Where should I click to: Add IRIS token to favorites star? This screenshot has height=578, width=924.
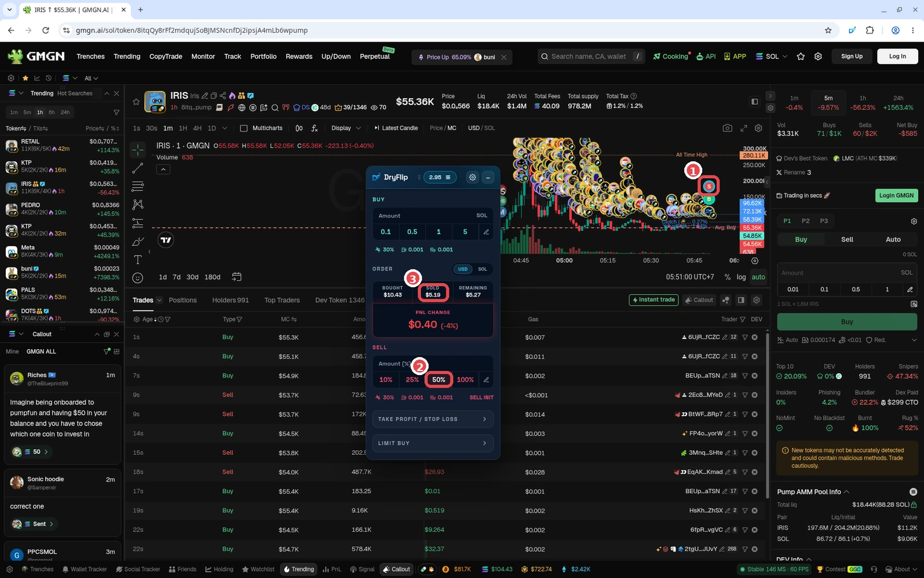pos(136,102)
